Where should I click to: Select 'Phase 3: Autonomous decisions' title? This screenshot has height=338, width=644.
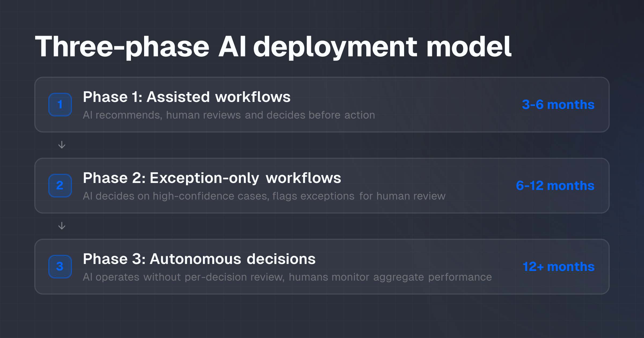click(x=199, y=259)
